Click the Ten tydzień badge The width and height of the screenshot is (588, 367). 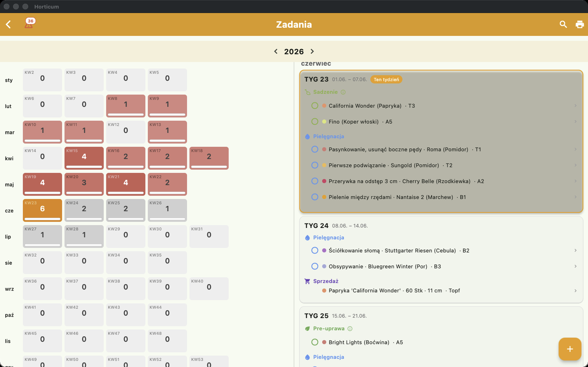point(386,79)
